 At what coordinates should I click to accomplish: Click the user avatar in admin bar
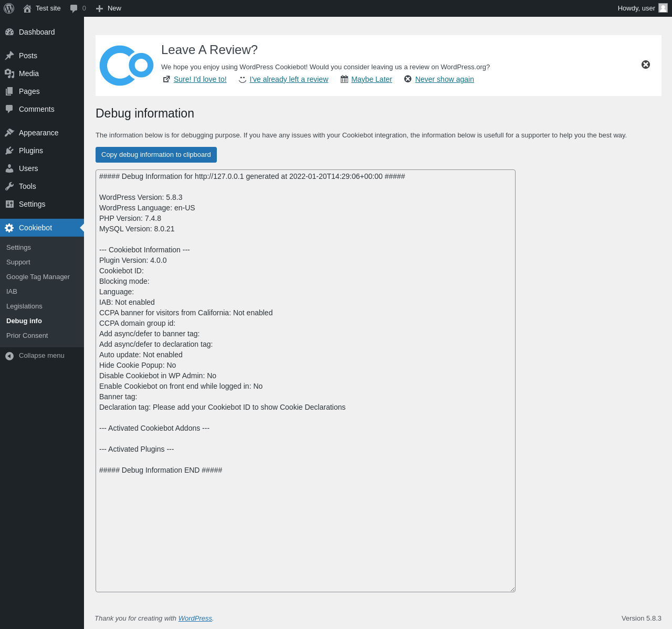tap(663, 8)
